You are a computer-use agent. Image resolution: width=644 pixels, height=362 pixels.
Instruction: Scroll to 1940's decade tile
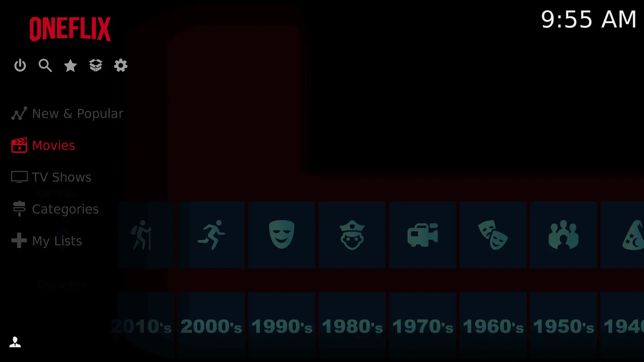(633, 326)
